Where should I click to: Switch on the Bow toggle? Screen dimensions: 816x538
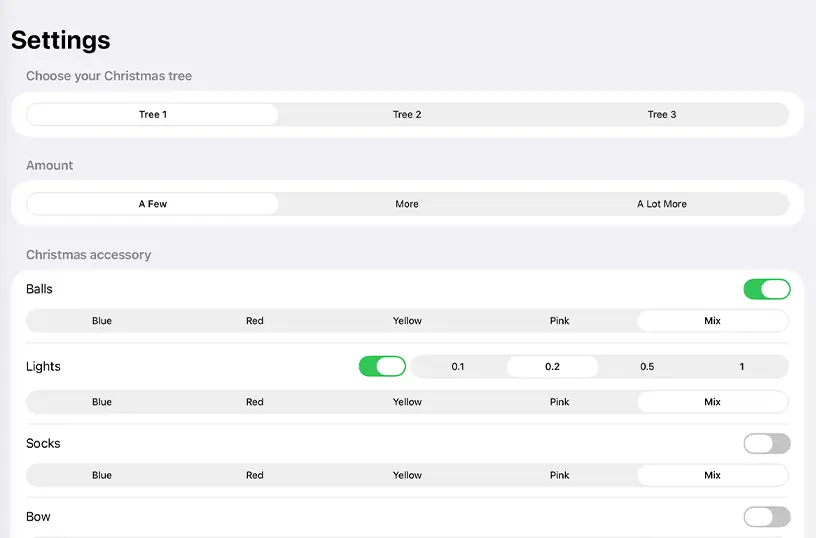click(766, 516)
